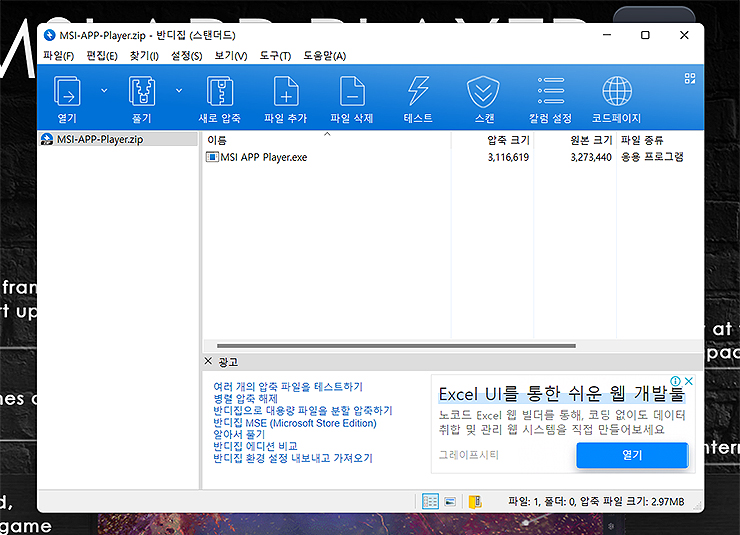The height and width of the screenshot is (535, 740).
Task: Open the 보기(V) menu
Action: click(230, 56)
